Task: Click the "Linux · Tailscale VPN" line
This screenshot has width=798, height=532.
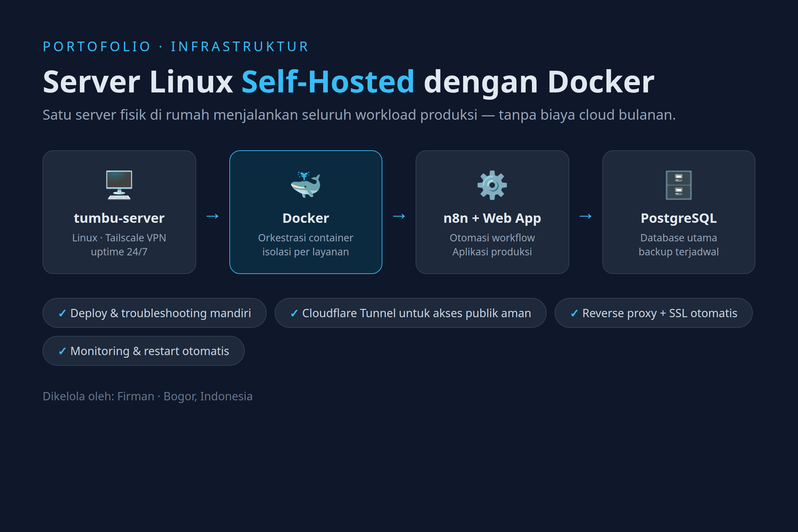Action: (x=119, y=238)
